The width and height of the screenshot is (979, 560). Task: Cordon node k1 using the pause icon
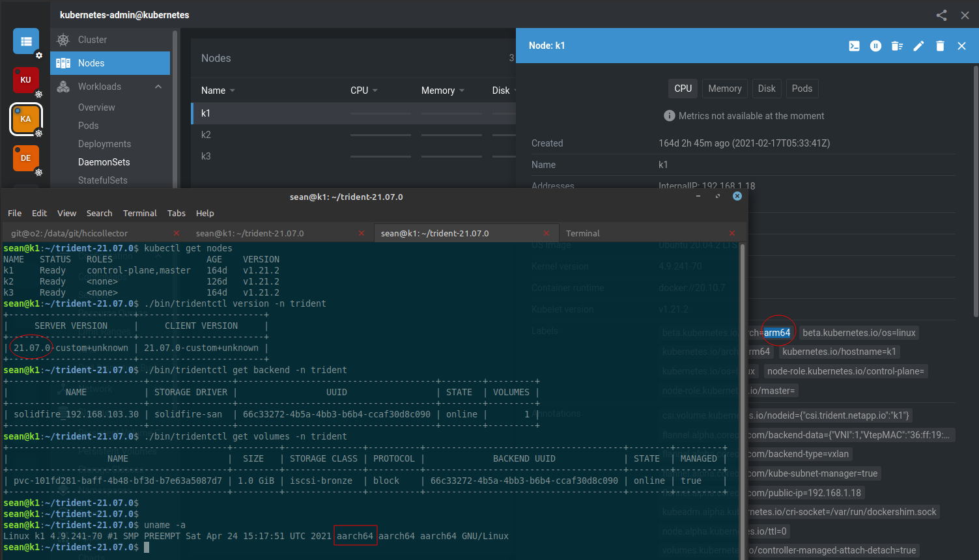coord(875,46)
